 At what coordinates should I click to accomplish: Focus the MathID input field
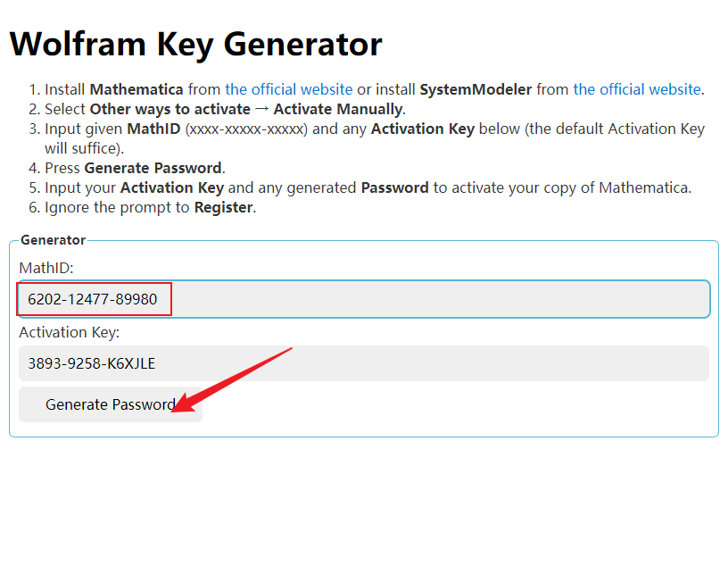pos(364,299)
